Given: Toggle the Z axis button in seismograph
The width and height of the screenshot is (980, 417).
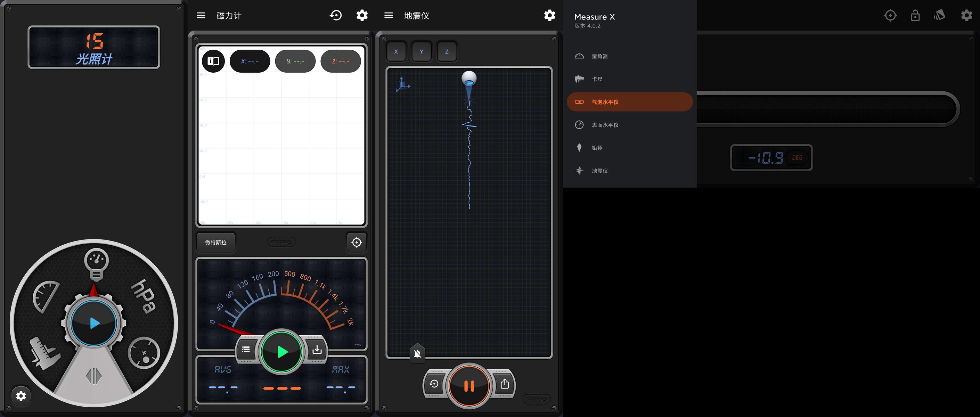Looking at the screenshot, I should [x=447, y=51].
